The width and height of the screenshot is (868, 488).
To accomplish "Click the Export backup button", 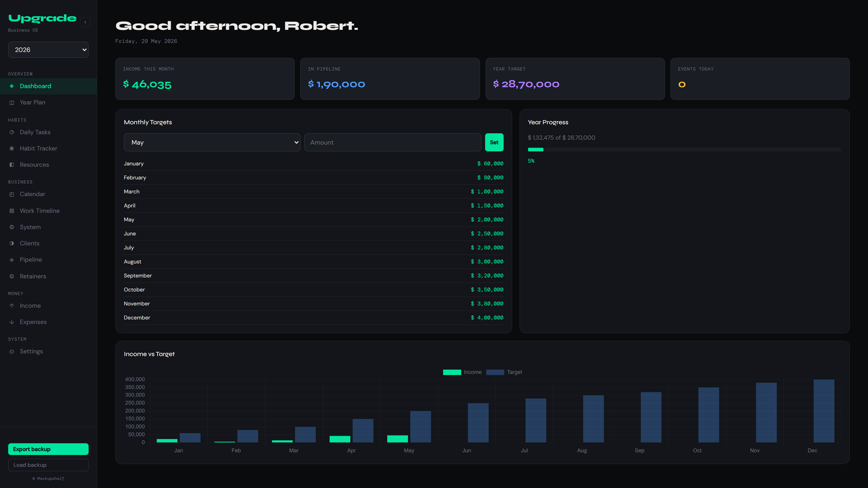I will coord(48,449).
